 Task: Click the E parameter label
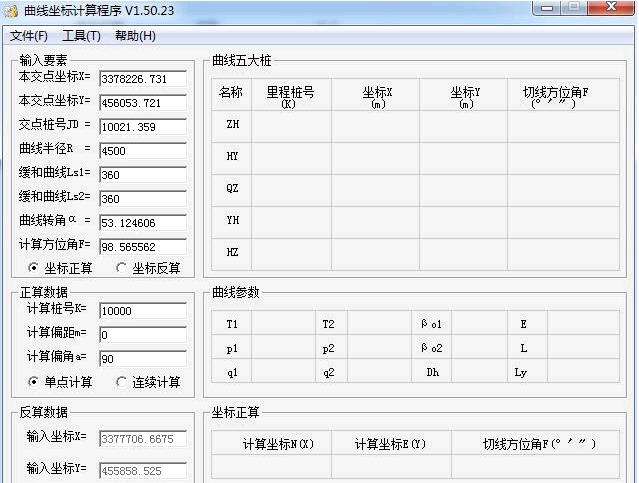point(524,324)
